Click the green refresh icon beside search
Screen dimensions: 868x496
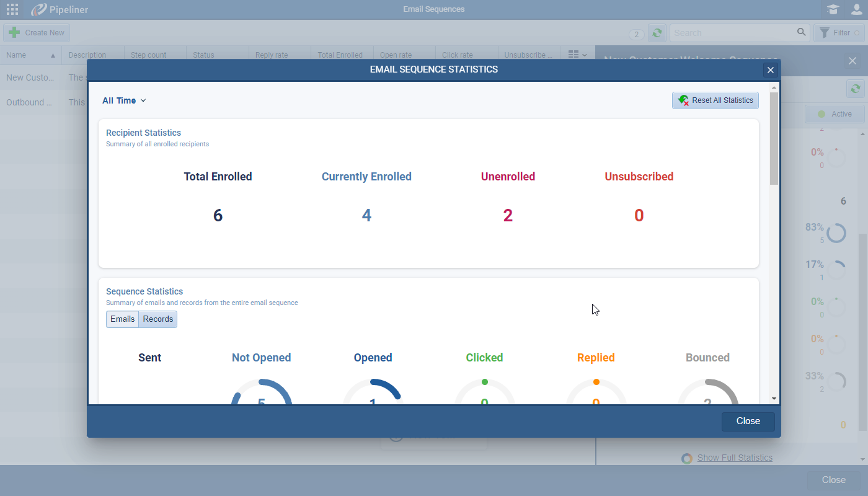[657, 33]
